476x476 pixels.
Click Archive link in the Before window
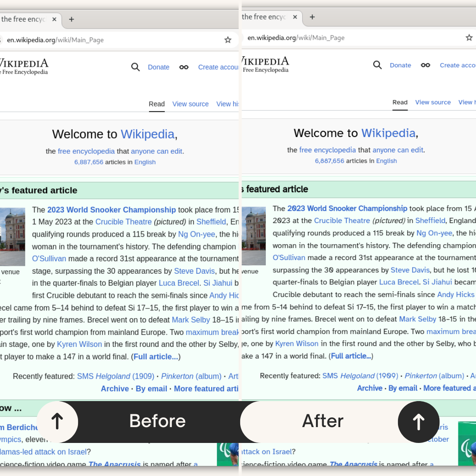tap(115, 389)
